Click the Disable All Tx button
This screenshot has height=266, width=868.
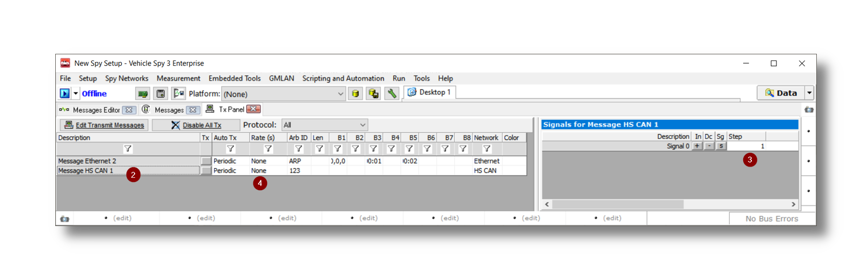click(196, 125)
